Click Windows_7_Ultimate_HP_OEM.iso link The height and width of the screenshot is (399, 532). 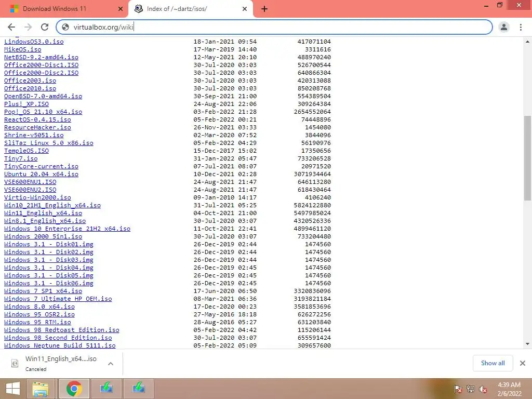coord(58,299)
